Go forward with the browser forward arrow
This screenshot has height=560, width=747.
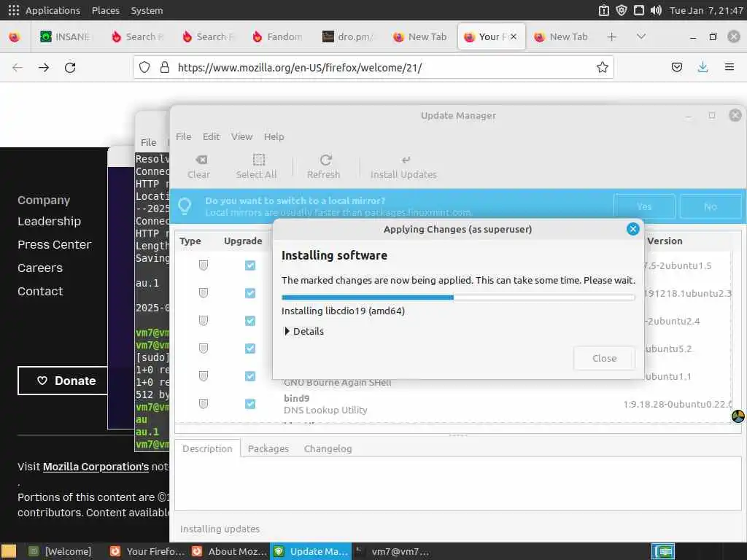pos(44,68)
